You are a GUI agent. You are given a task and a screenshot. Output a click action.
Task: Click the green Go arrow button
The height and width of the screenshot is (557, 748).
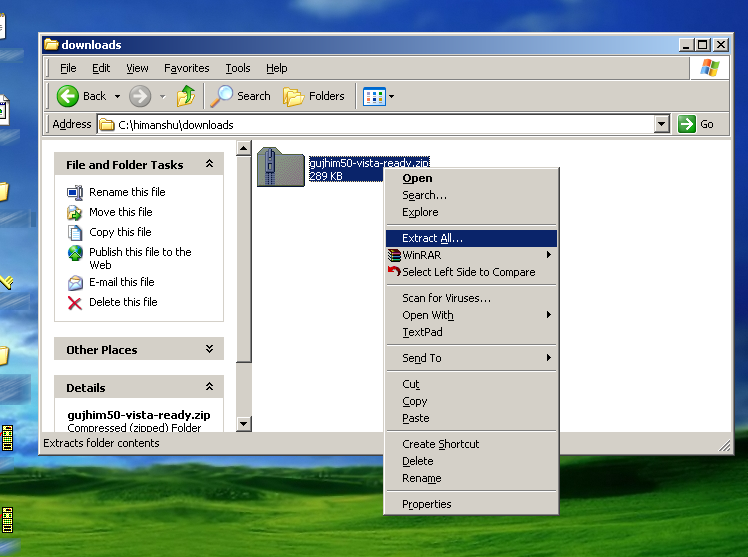coord(686,124)
